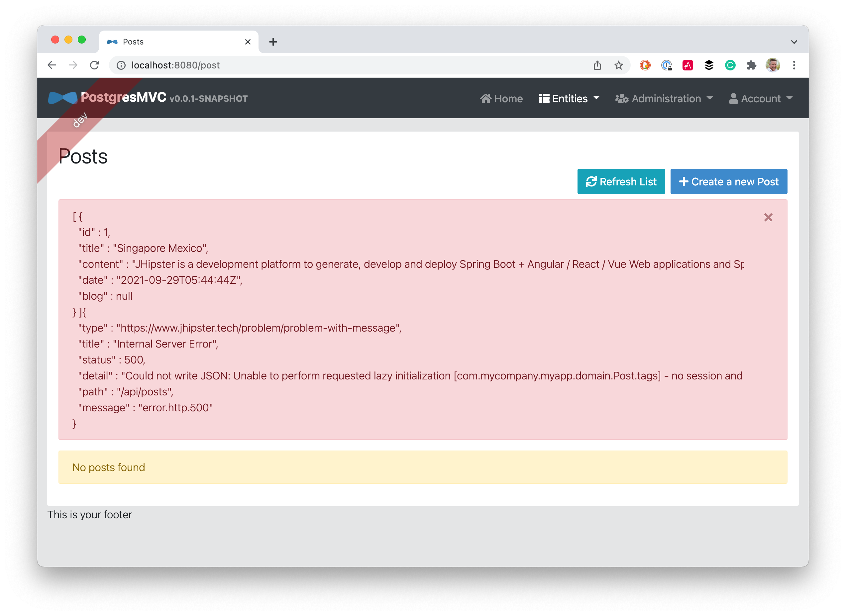Dismiss the Internal Server Error alert

[768, 217]
